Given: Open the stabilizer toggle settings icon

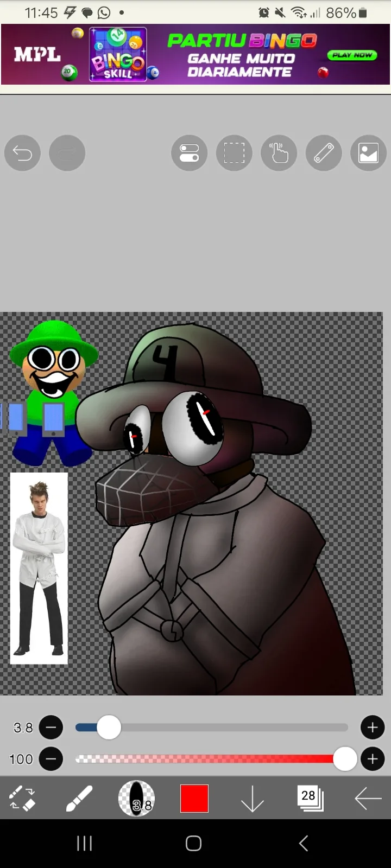Looking at the screenshot, I should click(x=189, y=153).
